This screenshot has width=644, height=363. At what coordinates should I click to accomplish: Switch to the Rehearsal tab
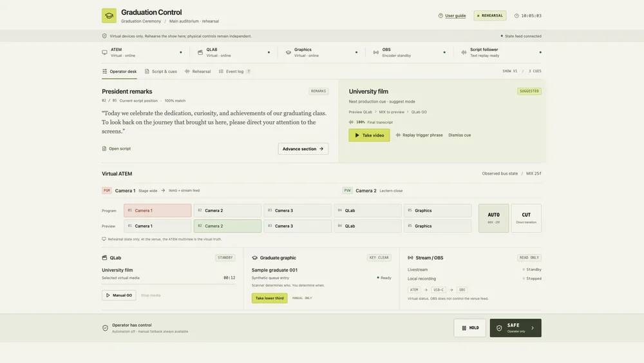pos(198,72)
